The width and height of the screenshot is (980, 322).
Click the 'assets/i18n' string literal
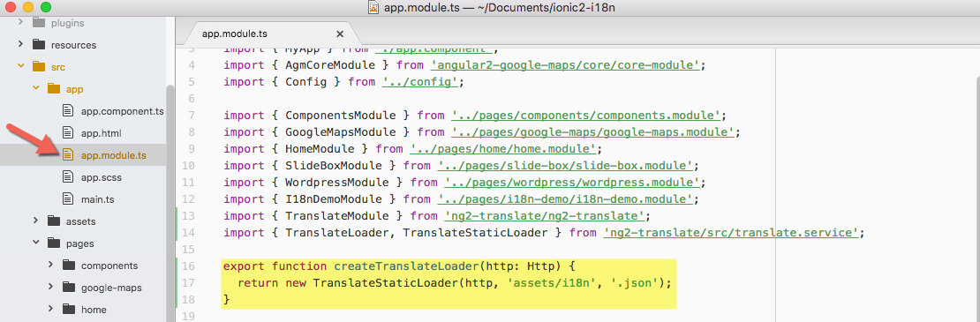(552, 283)
